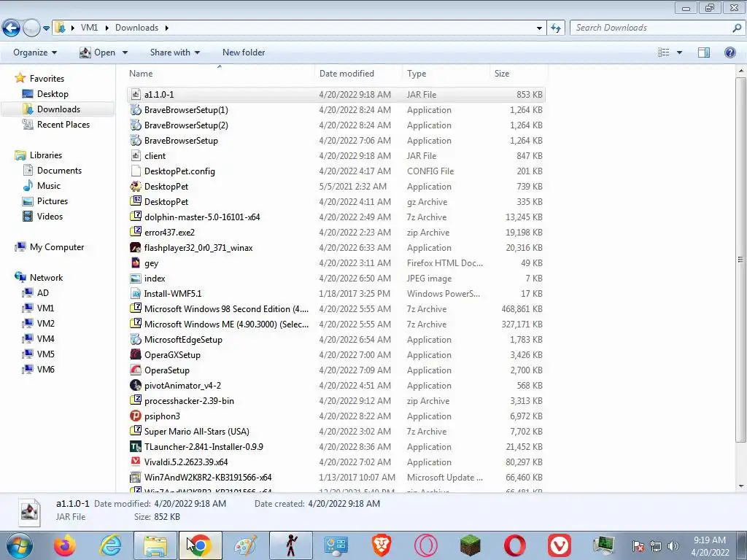Select the TLauncher-2.841-Installer-0.9.9 icon

tap(136, 447)
